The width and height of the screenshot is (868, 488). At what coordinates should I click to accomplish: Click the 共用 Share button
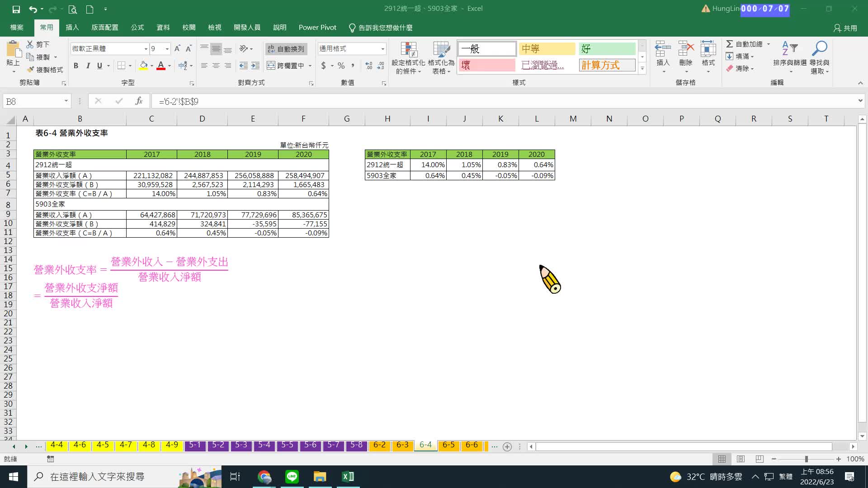(x=845, y=28)
